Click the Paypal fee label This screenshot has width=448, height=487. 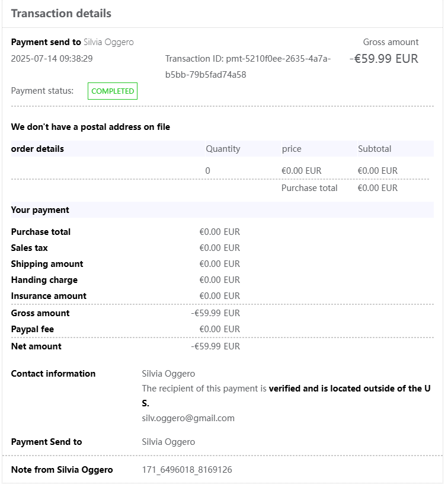tap(33, 329)
